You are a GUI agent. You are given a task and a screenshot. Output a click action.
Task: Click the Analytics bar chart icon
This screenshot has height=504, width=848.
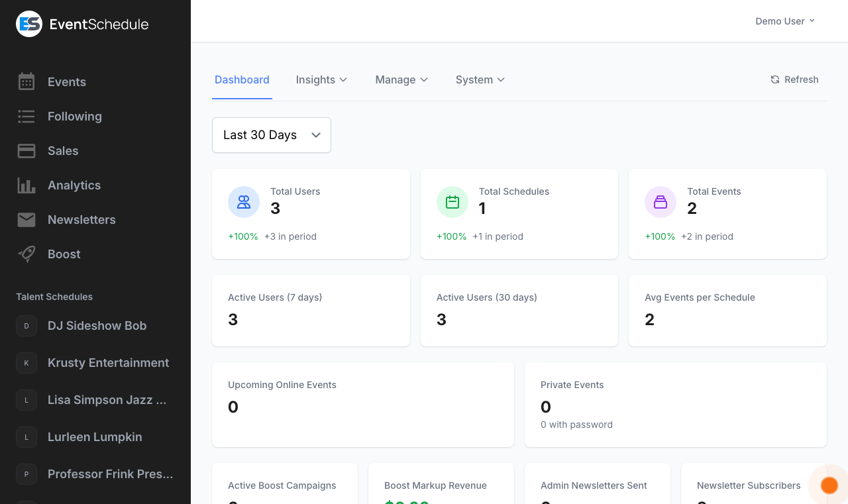click(x=26, y=185)
